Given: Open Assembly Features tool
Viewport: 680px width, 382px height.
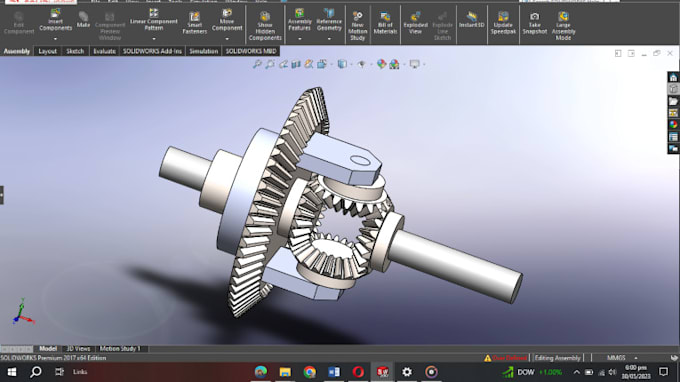Looking at the screenshot, I should 299,20.
